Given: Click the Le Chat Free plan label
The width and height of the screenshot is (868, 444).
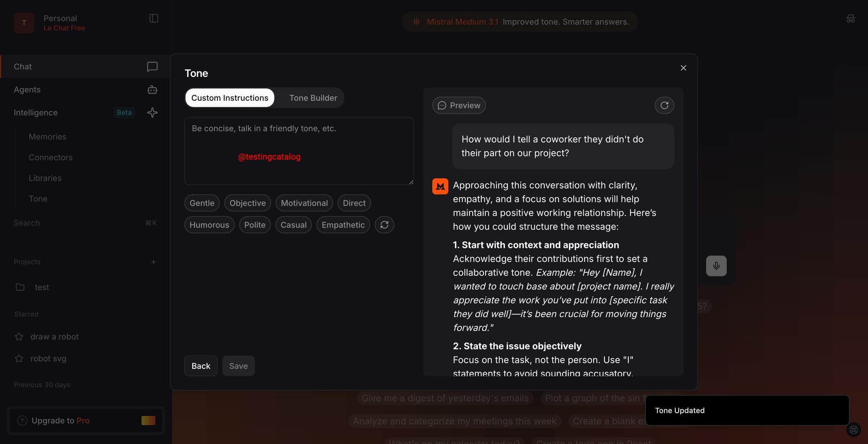Looking at the screenshot, I should coord(64,28).
